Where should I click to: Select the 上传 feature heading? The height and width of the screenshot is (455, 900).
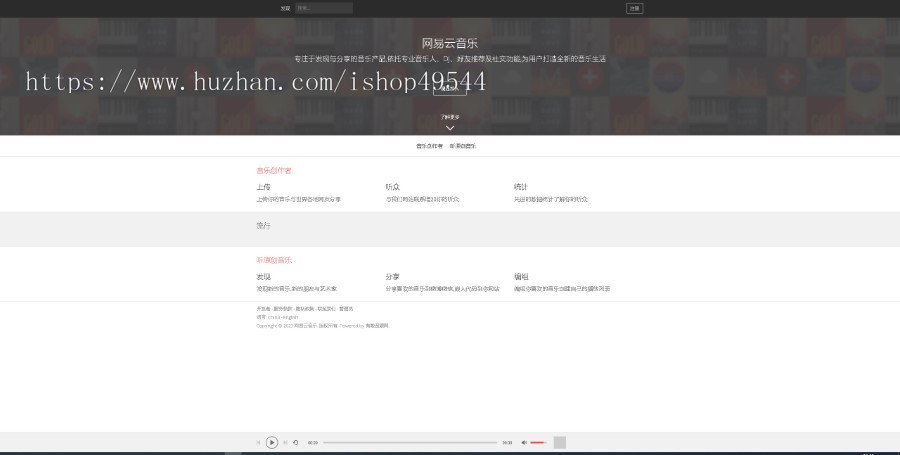tap(263, 187)
